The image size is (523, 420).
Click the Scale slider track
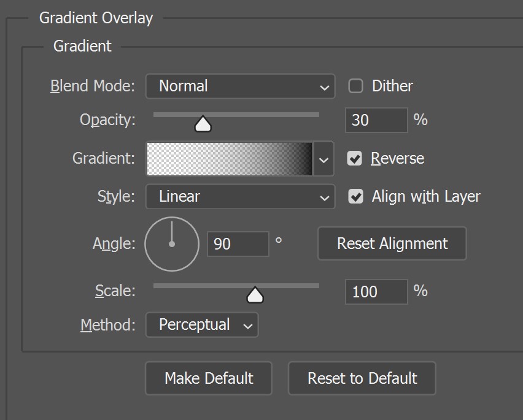pos(236,286)
